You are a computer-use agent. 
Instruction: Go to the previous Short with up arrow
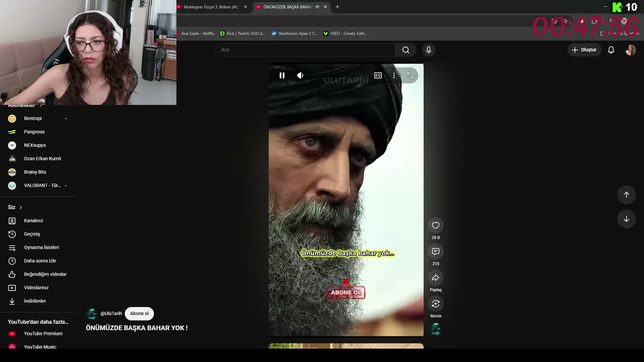(626, 195)
